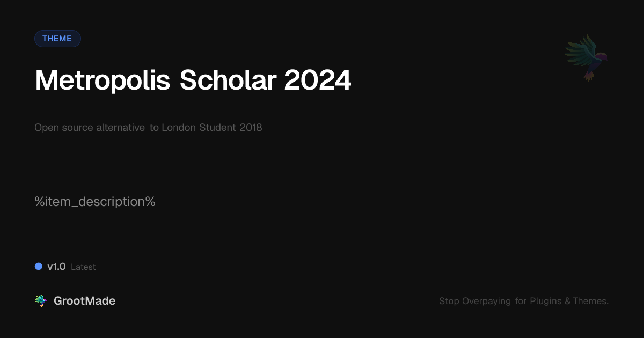This screenshot has height=338, width=644.
Task: Click the Latest release label
Action: [83, 267]
